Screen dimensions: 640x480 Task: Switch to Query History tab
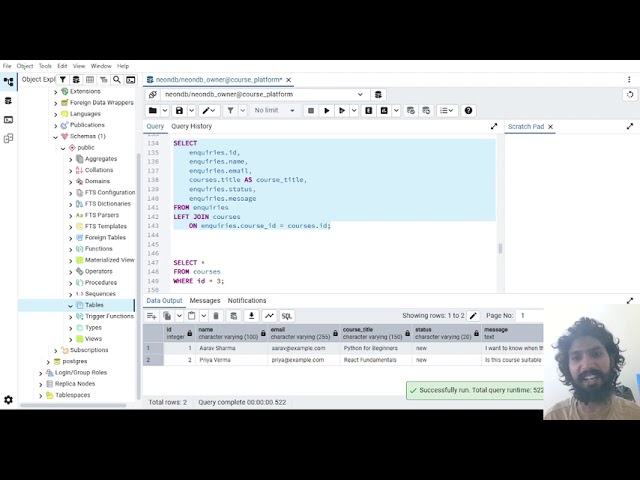[191, 127]
